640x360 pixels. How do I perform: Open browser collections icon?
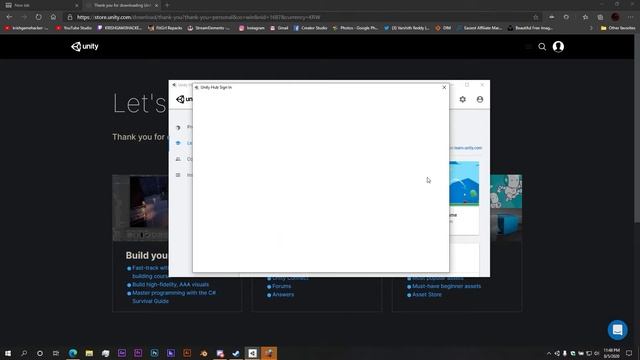coord(600,17)
